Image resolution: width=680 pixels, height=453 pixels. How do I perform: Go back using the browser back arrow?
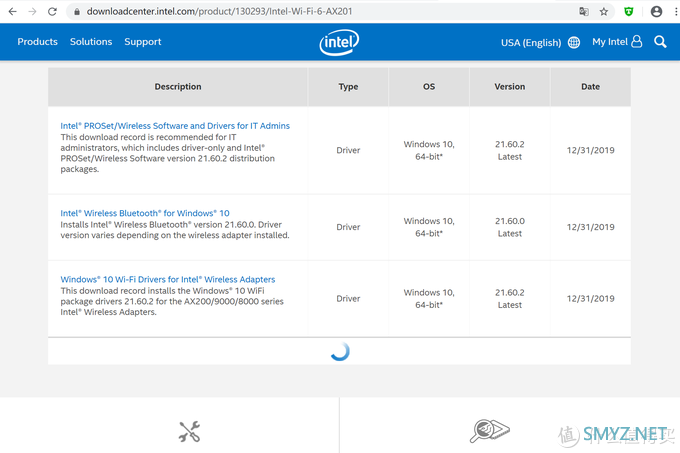pos(13,12)
